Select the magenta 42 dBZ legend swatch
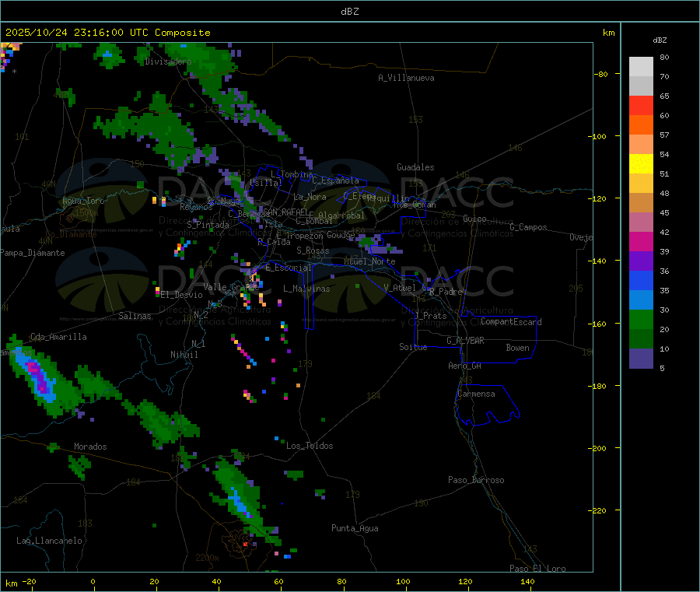The image size is (700, 592). coord(641,241)
